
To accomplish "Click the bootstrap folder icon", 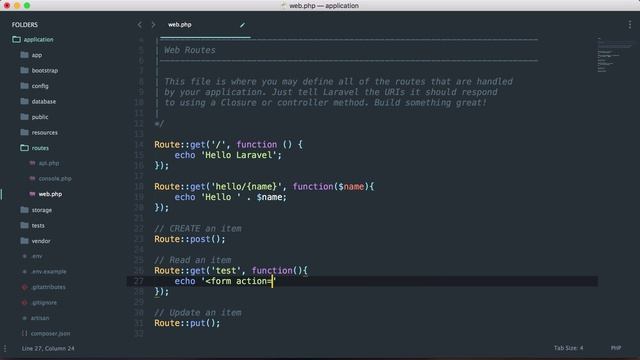I will (24, 70).
